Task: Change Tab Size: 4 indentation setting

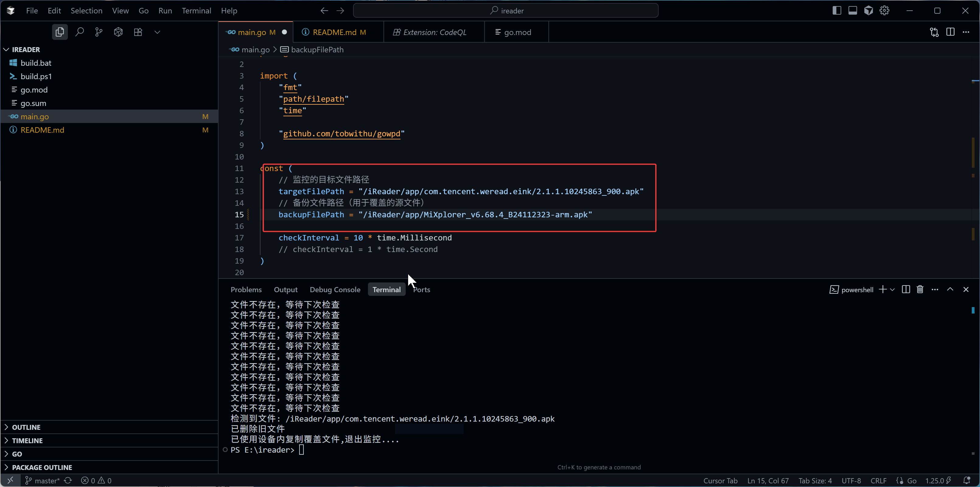Action: tap(815, 480)
